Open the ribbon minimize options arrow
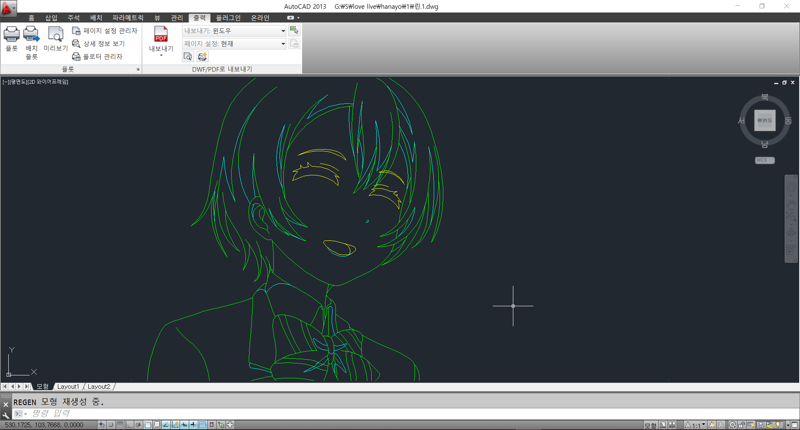The height and width of the screenshot is (430, 800). pos(298,18)
